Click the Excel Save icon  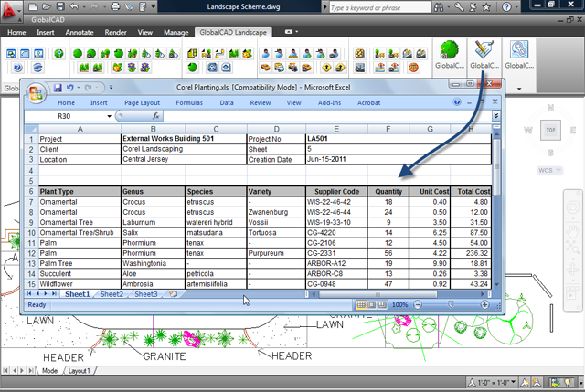58,88
